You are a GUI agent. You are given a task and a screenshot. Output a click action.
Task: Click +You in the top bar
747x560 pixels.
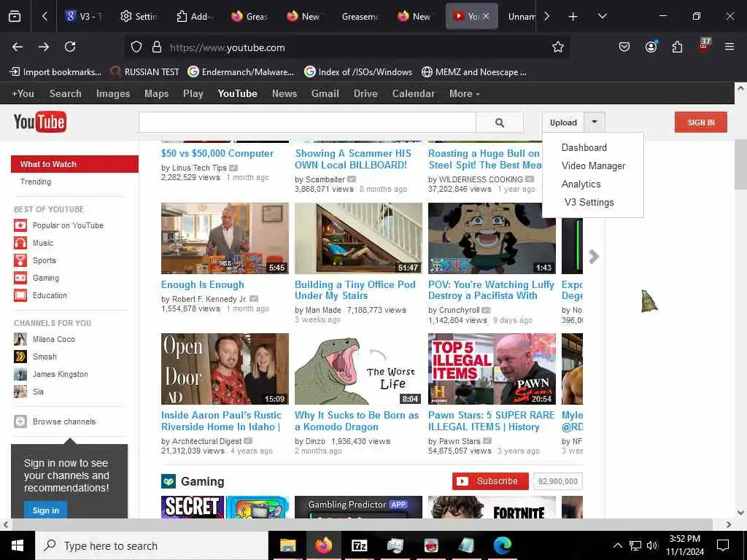pos(23,94)
